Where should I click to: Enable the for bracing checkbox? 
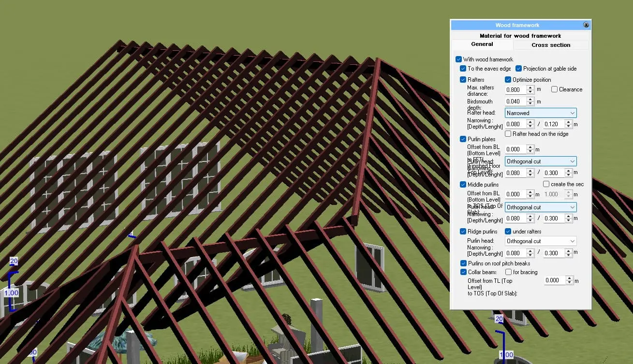508,272
